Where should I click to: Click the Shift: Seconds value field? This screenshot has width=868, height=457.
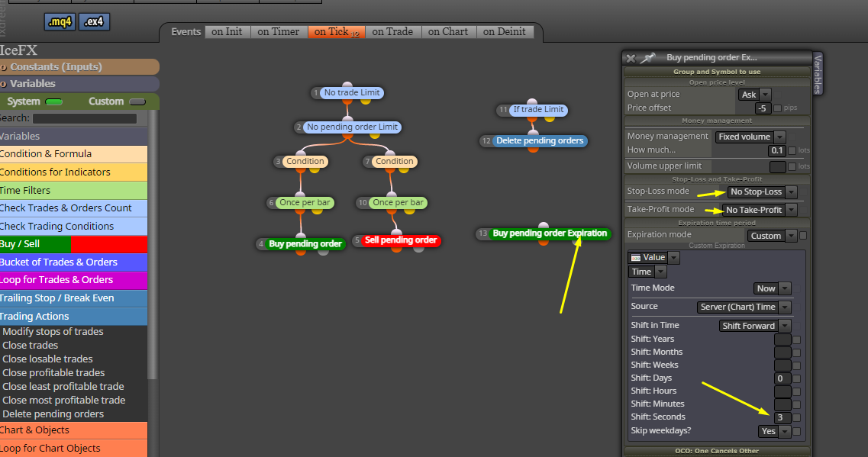(x=782, y=418)
